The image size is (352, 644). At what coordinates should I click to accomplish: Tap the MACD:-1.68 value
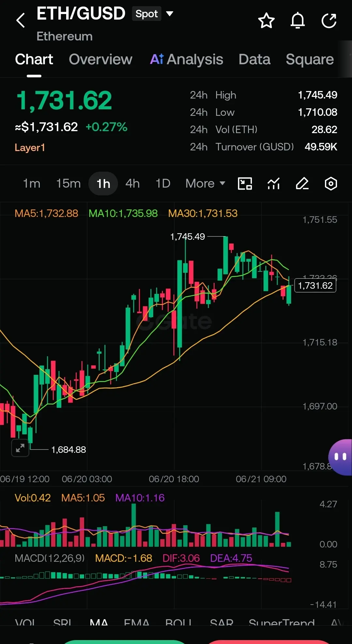coord(124,558)
